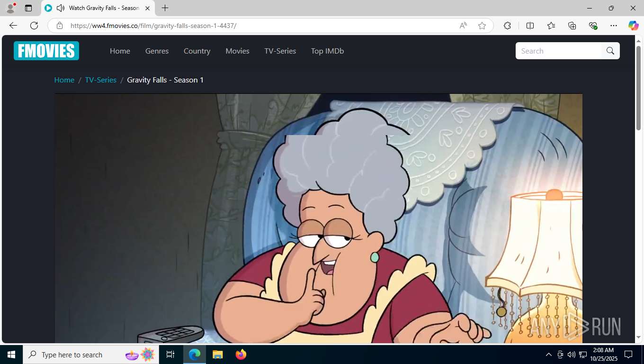The height and width of the screenshot is (364, 644).
Task: Open a new tab with plus
Action: [165, 8]
